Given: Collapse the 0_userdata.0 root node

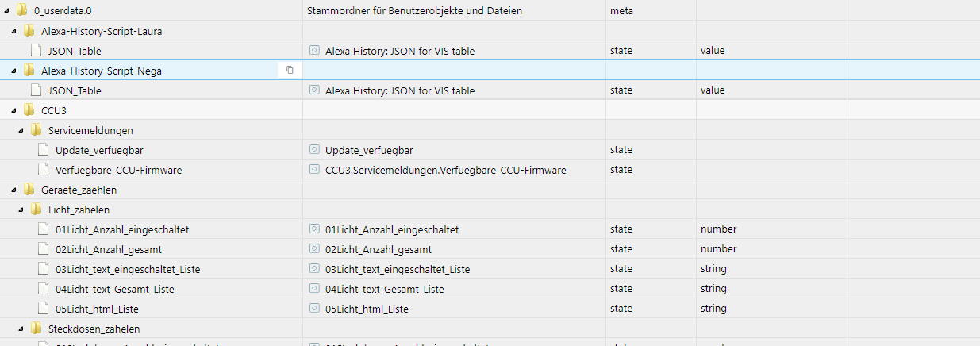Looking at the screenshot, I should tap(6, 11).
